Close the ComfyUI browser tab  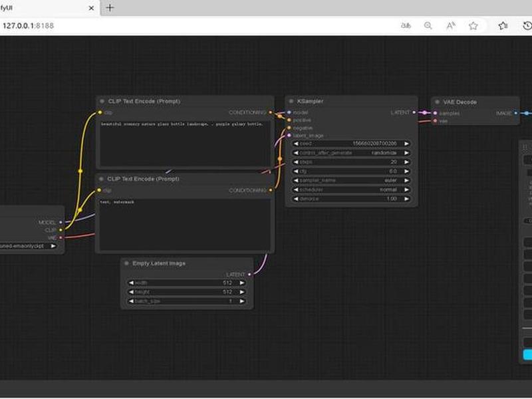[91, 8]
